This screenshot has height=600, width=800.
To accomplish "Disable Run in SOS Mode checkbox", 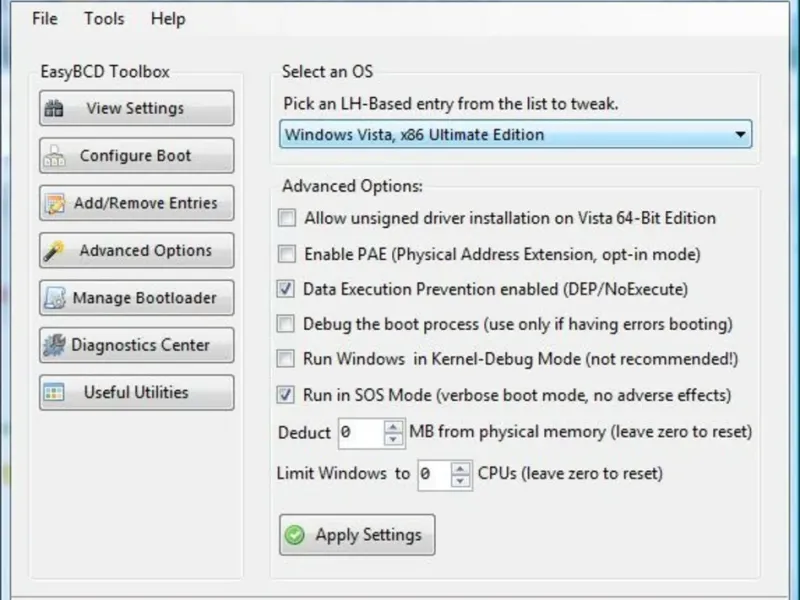I will point(287,395).
